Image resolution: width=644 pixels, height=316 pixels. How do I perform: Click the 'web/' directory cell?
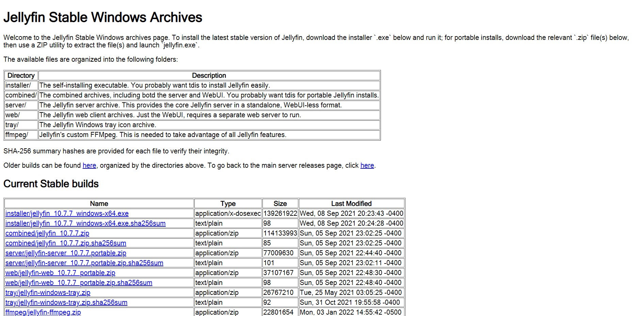click(x=21, y=115)
